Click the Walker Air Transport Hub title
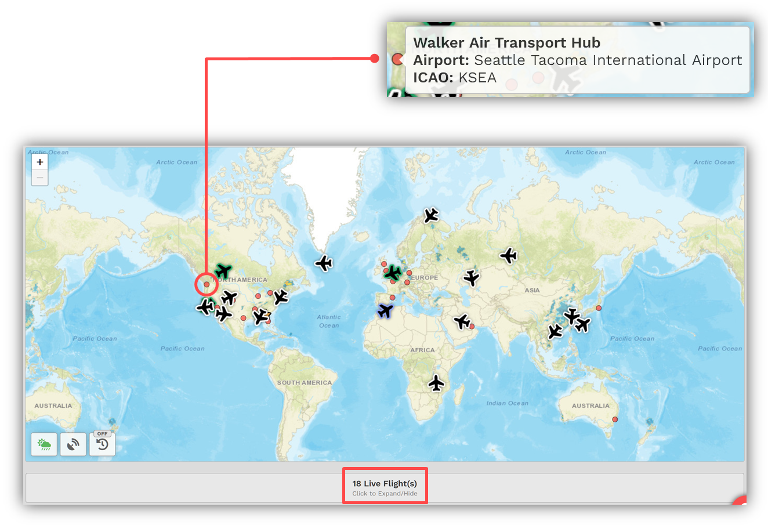Screen dimensions: 768x532 (x=506, y=42)
